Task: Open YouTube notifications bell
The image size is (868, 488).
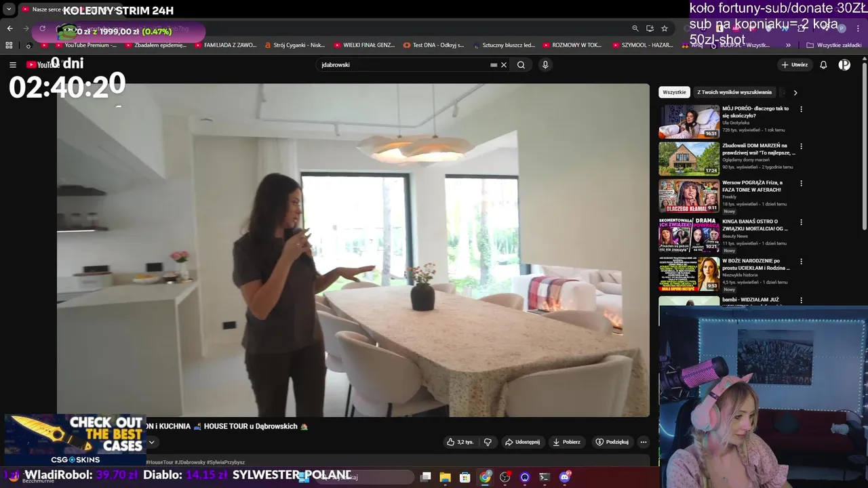Action: [x=823, y=64]
